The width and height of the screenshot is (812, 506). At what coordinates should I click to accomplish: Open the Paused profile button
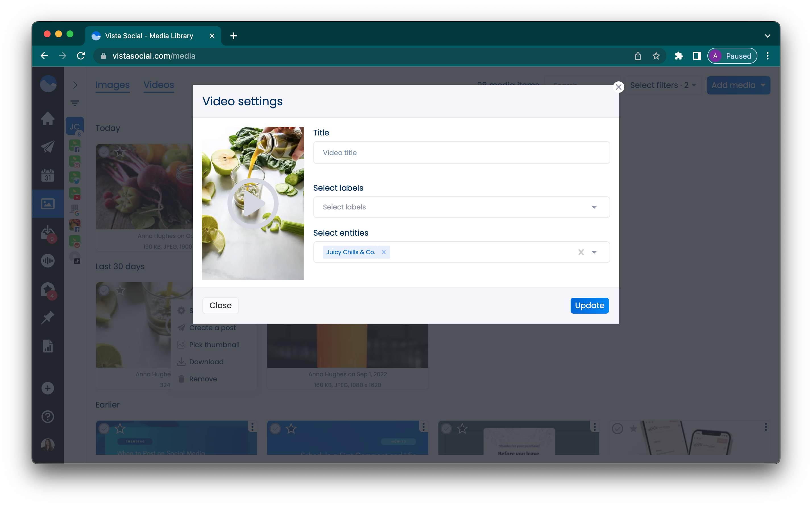732,56
